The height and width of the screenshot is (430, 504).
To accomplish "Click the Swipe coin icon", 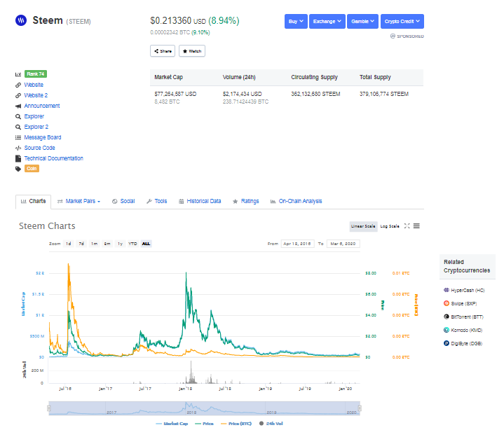I will [x=447, y=303].
